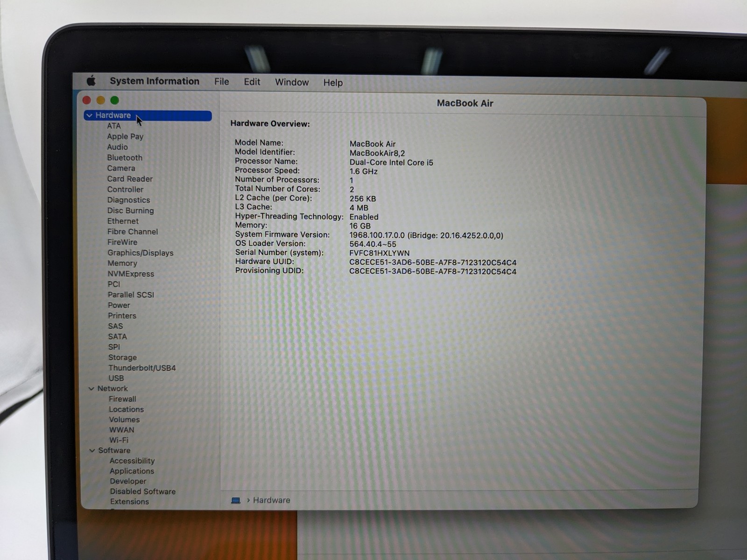Click the 16 GB memory value
The image size is (747, 560).
tap(360, 226)
